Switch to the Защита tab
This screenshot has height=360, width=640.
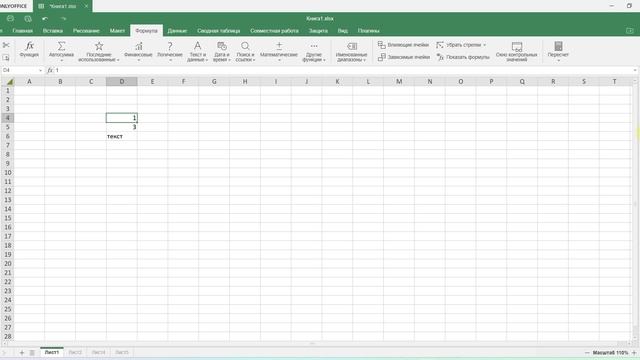click(318, 31)
